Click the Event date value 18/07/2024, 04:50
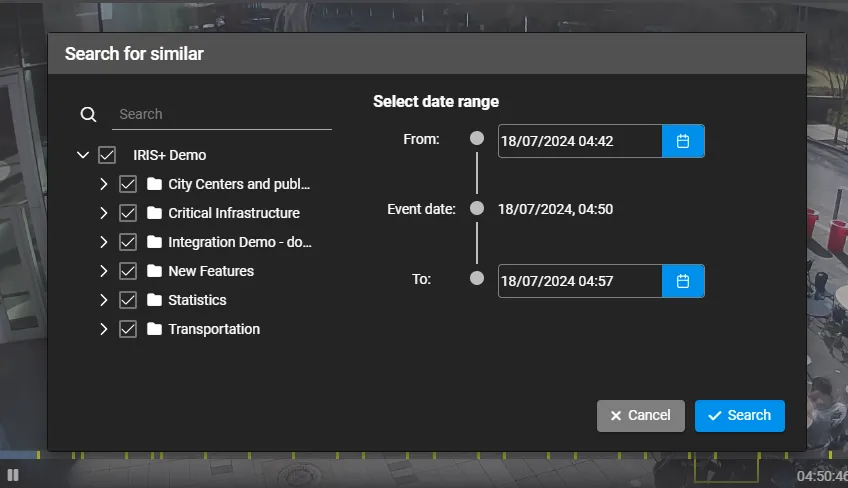The width and height of the screenshot is (848, 488). click(x=555, y=209)
